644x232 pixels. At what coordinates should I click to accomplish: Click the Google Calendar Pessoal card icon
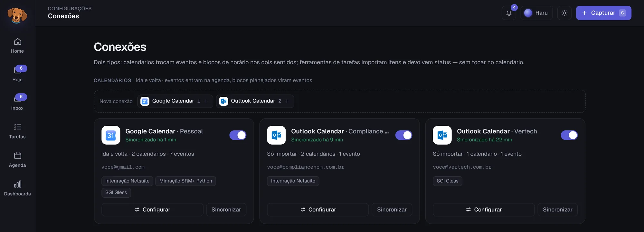111,135
